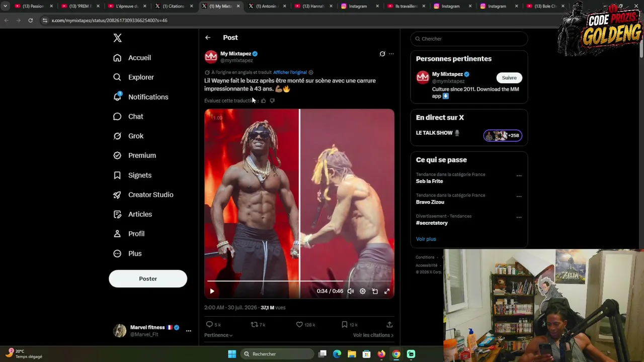
Task: Switch to the (1) Citations X tab
Action: click(x=173, y=6)
